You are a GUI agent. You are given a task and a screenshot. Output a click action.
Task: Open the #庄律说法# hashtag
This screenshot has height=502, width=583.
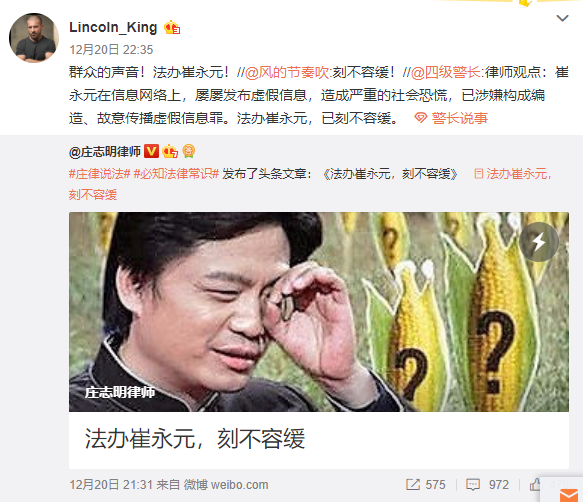99,174
